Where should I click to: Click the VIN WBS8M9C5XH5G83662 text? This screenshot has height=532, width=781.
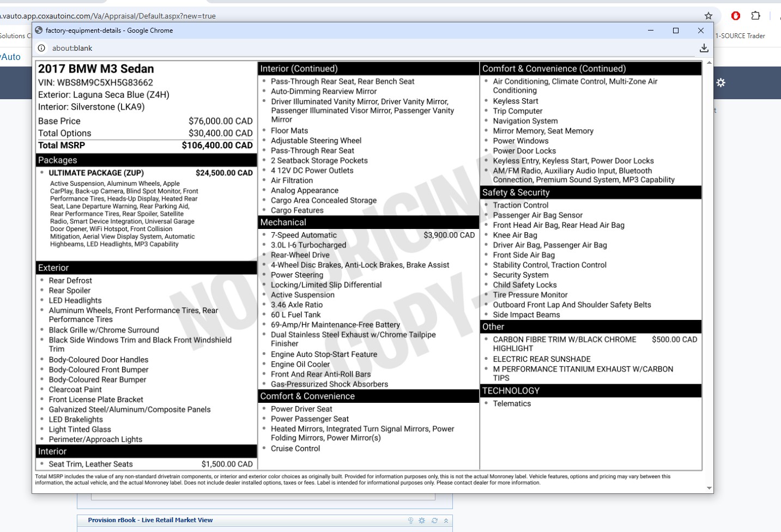(95, 83)
